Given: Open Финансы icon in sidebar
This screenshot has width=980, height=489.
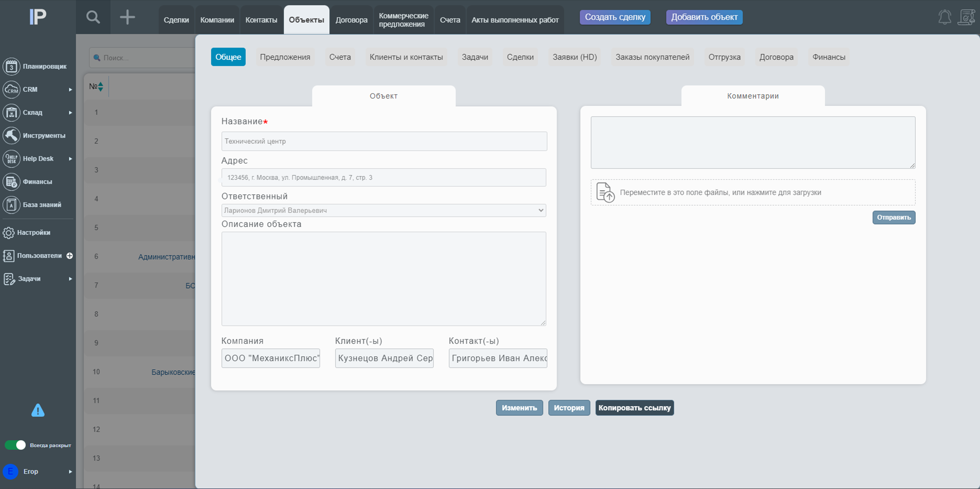Looking at the screenshot, I should tap(11, 182).
